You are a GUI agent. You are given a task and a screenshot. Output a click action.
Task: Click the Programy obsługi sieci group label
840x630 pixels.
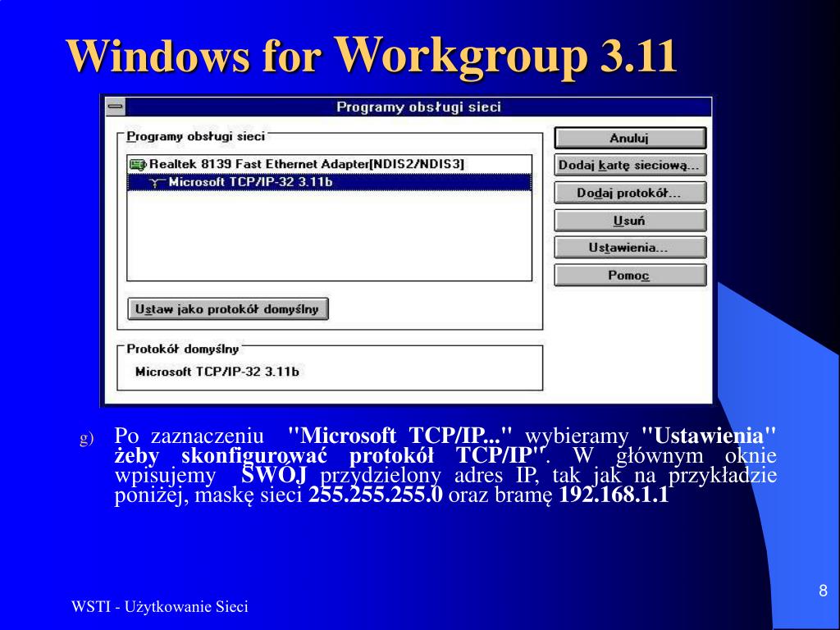click(x=195, y=137)
